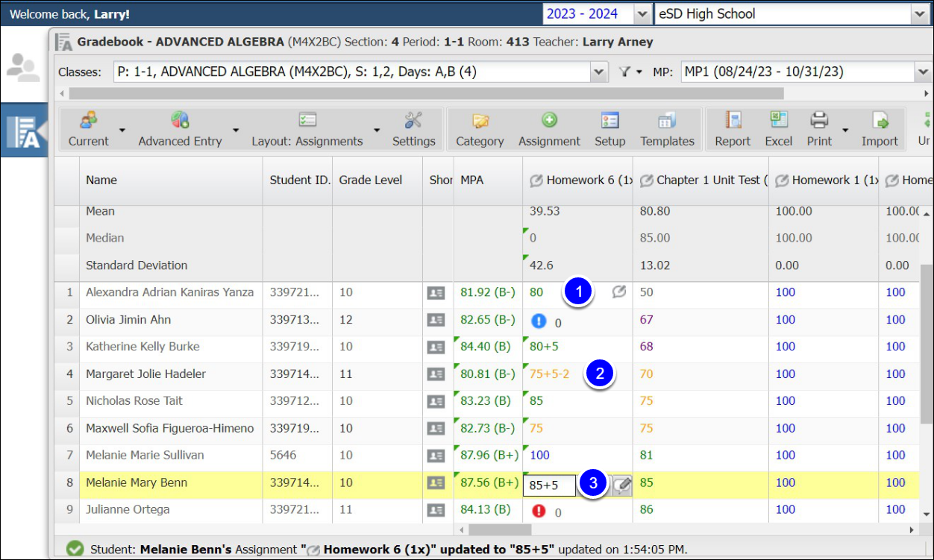Screen dimensions: 934x560
Task: Open the Category tool
Action: point(480,129)
